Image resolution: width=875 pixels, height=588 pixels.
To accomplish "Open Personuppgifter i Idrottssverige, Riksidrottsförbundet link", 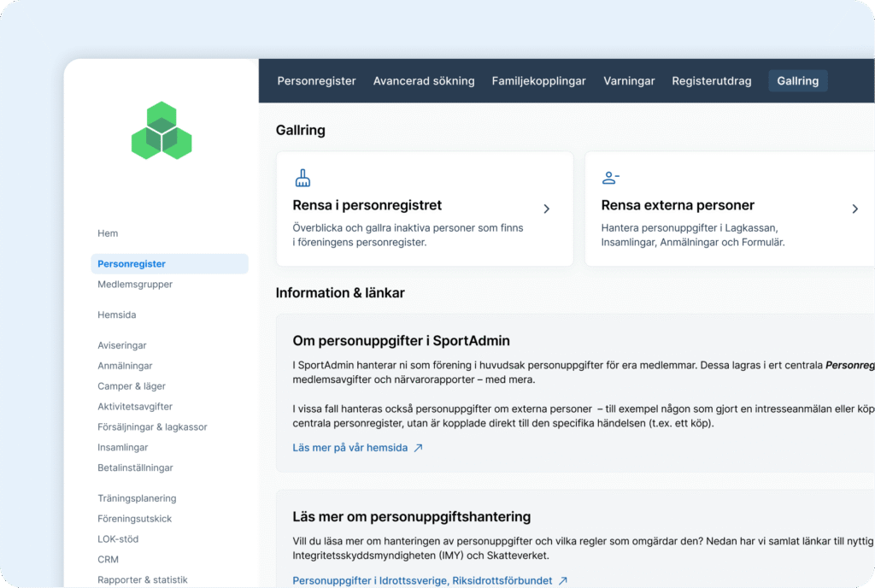I will 422,581.
